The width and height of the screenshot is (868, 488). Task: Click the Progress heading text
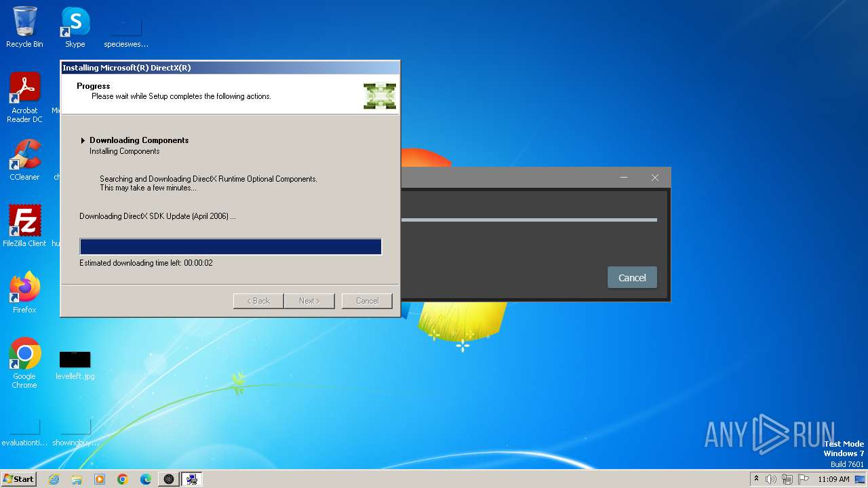pyautogui.click(x=94, y=86)
